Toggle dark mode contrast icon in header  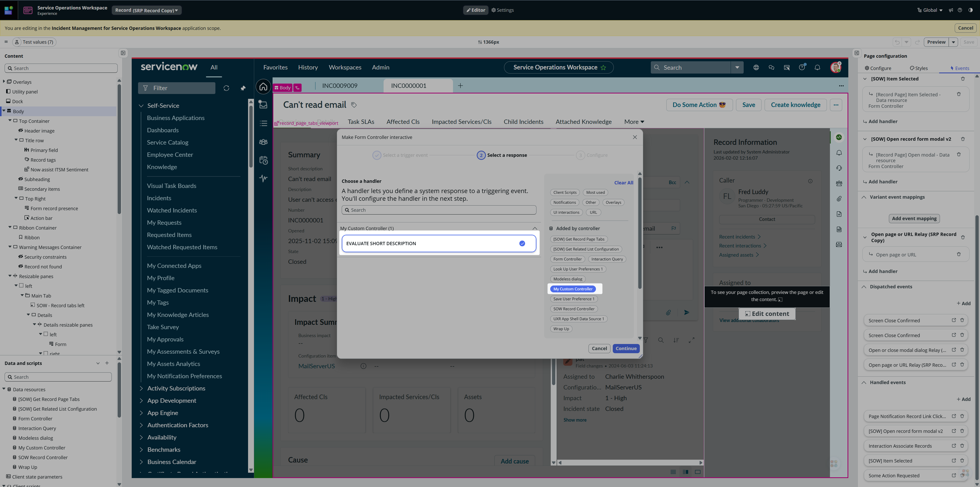pos(971,10)
